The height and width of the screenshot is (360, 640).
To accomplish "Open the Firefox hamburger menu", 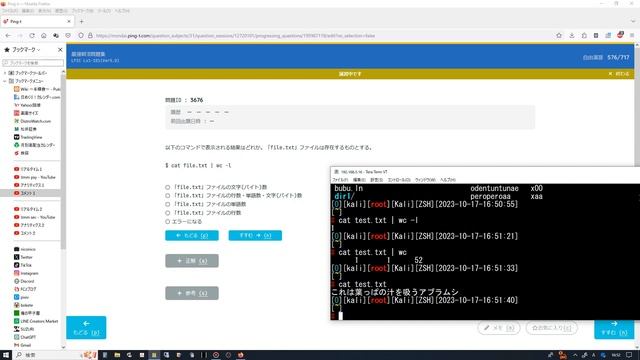I will [632, 36].
